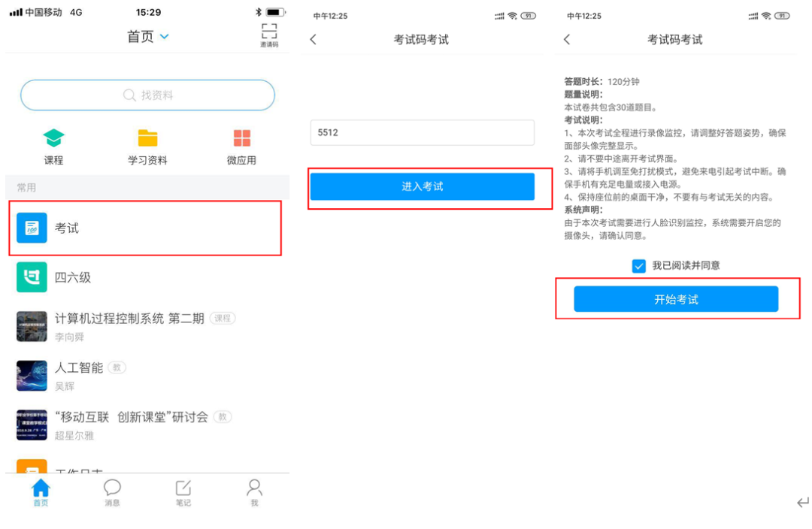Image resolution: width=812 pixels, height=529 pixels.
Task: Open the 人工智能 course thumbnail
Action: click(32, 376)
